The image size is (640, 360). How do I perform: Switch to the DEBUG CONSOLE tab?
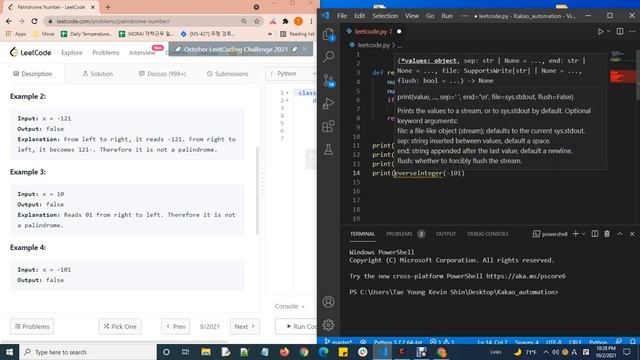coord(488,234)
